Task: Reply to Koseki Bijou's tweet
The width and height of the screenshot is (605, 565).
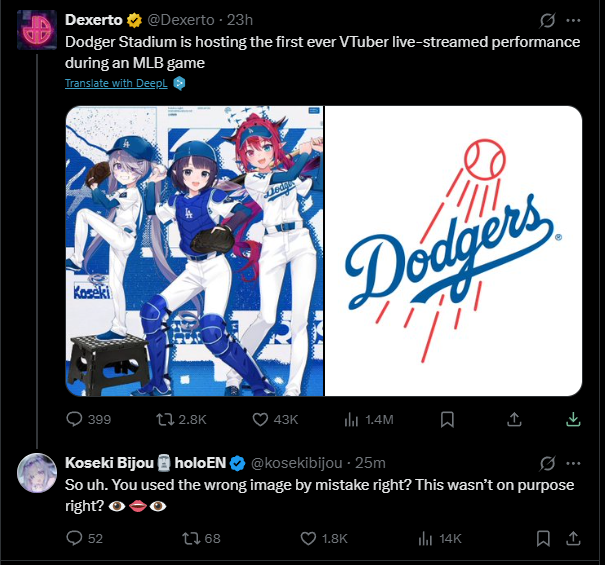Action: coord(75,538)
